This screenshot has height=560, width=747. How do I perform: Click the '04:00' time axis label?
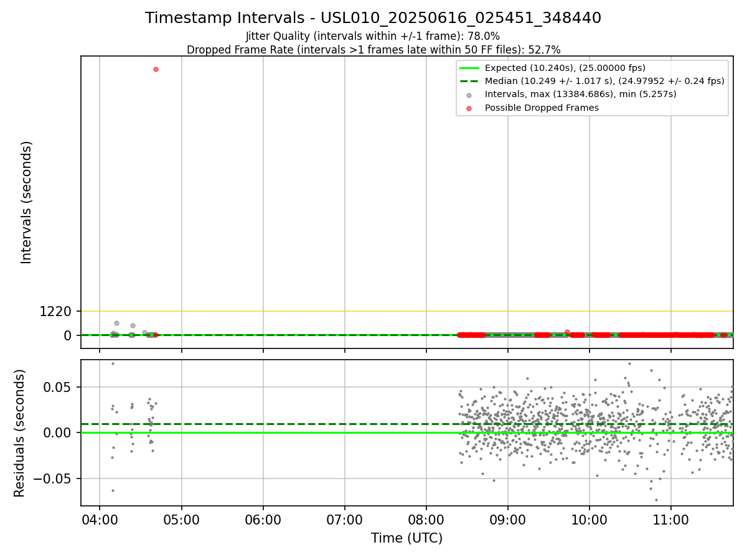(100, 520)
